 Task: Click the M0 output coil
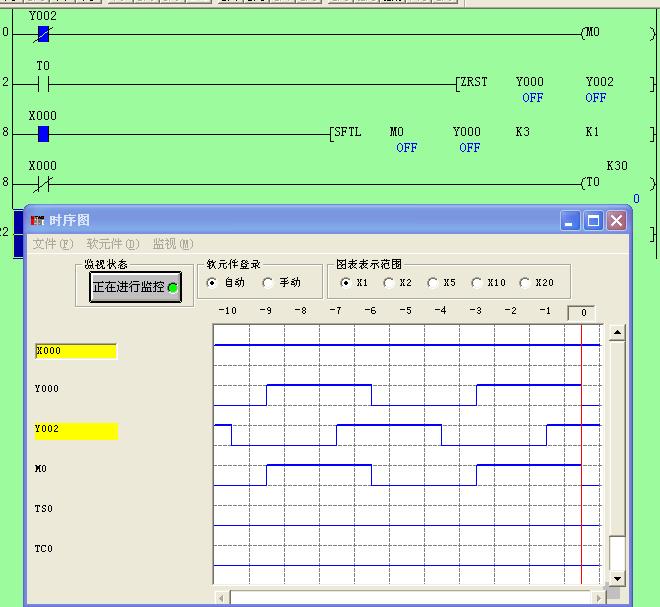(x=592, y=33)
